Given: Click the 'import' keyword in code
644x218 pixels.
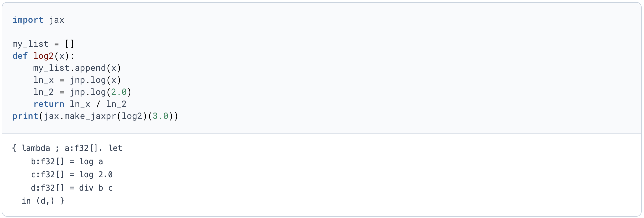Looking at the screenshot, I should click(x=28, y=20).
